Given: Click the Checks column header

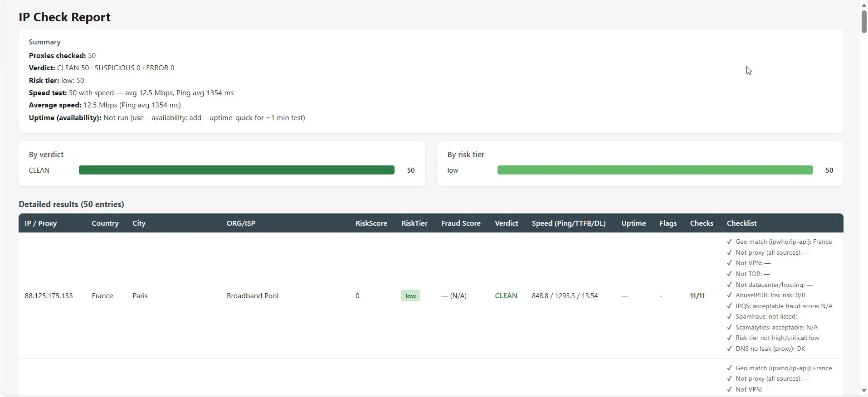Looking at the screenshot, I should tap(701, 223).
